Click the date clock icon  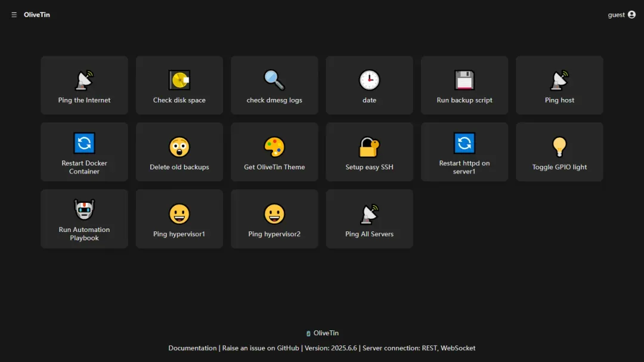[369, 80]
